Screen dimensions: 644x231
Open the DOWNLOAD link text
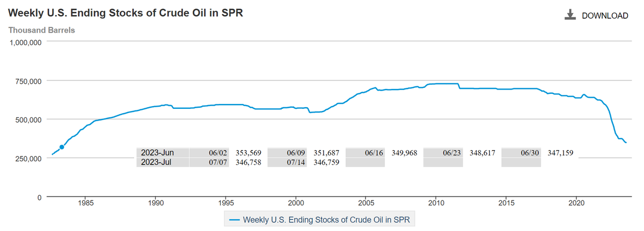(605, 16)
